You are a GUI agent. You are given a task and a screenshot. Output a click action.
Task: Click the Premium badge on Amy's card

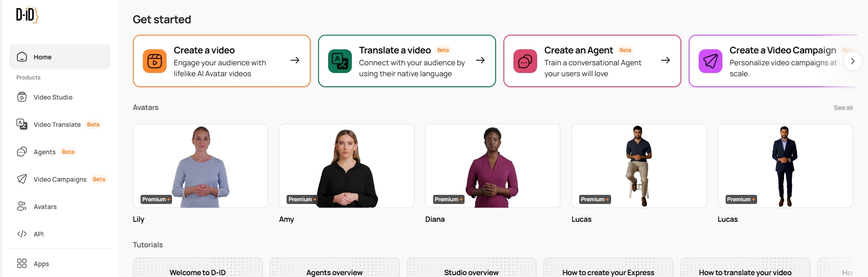pyautogui.click(x=302, y=199)
